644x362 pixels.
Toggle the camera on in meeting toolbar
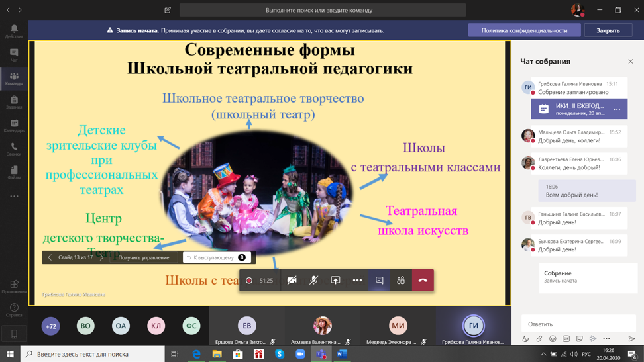(x=292, y=281)
